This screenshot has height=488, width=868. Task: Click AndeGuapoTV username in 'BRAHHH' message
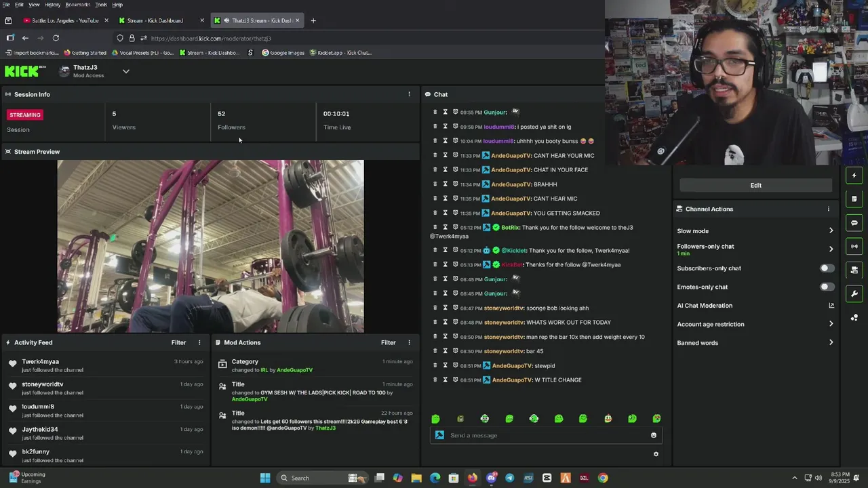pyautogui.click(x=511, y=184)
